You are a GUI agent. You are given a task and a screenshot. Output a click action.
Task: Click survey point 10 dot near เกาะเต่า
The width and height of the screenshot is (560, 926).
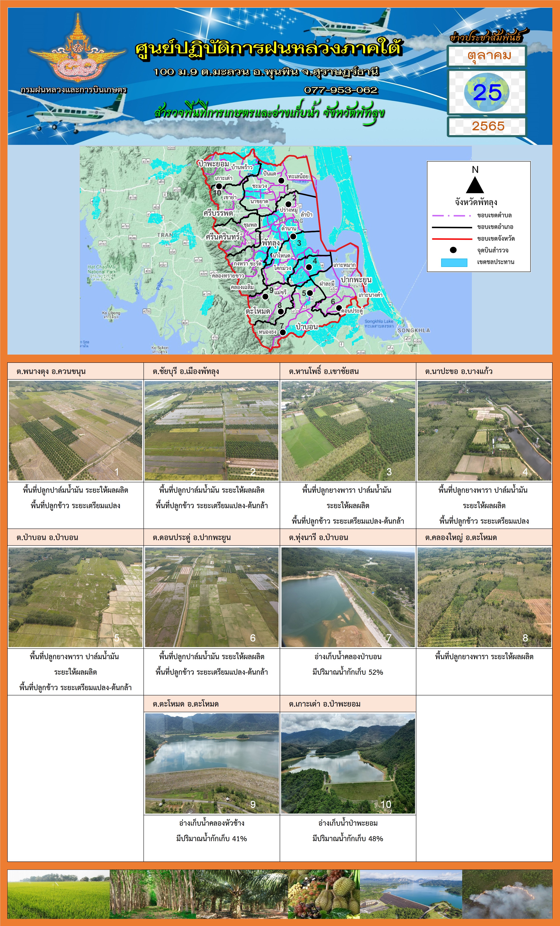click(x=219, y=186)
